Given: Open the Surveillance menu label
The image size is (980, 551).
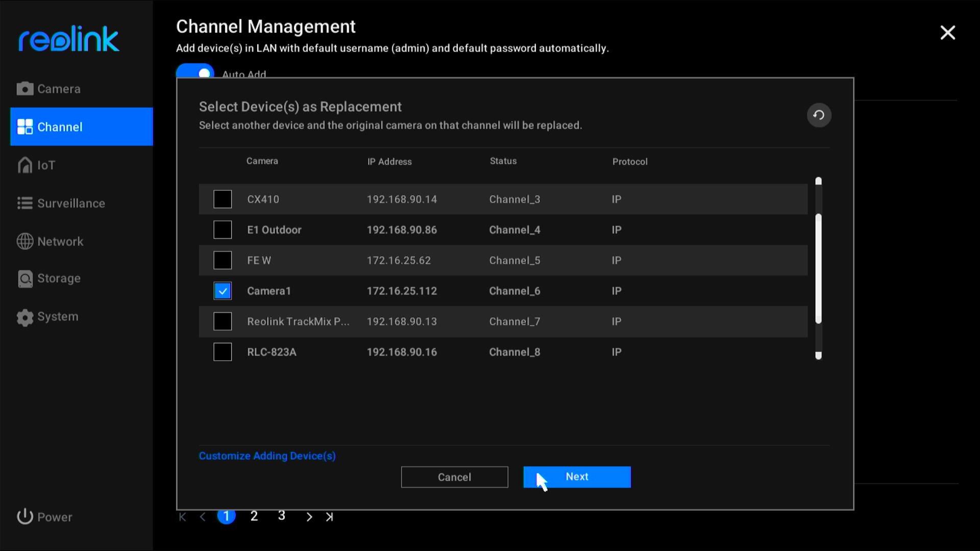Looking at the screenshot, I should coord(71,204).
